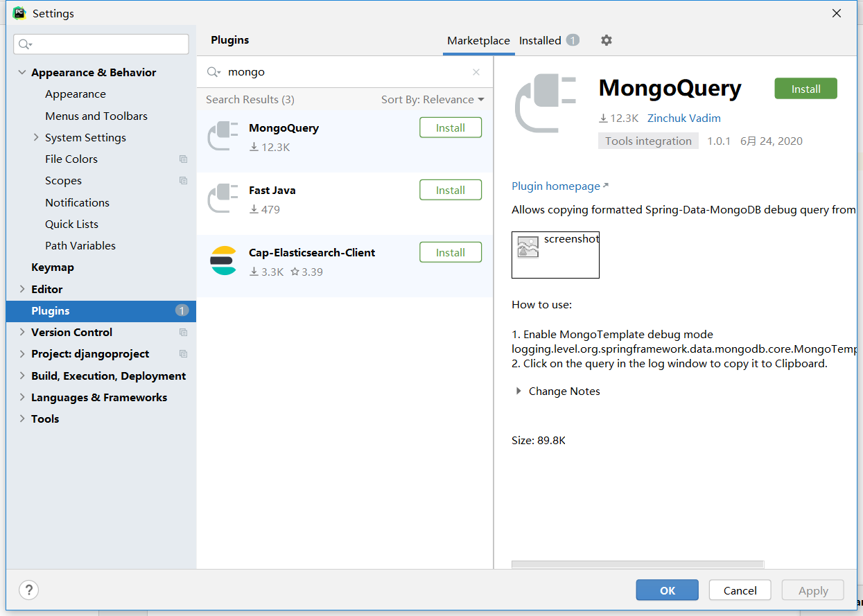Click the large MongoQuery plugin icon in details

546,104
